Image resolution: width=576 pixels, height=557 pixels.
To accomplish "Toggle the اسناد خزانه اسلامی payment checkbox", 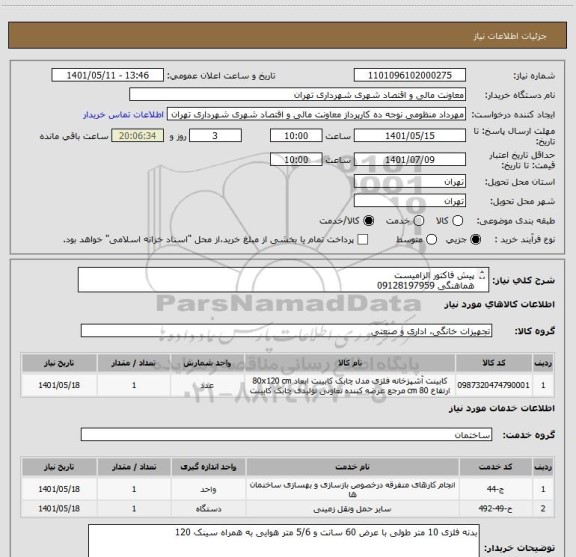I will tap(363, 240).
